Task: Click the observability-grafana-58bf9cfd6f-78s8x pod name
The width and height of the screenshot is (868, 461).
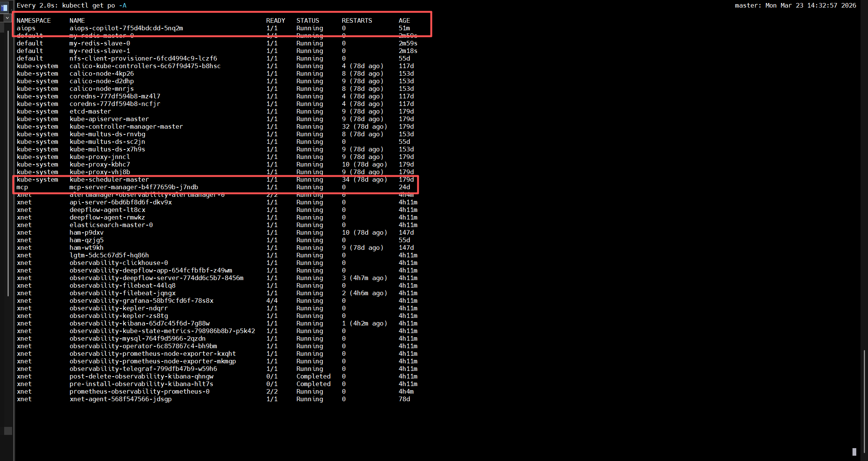Action: (x=141, y=301)
